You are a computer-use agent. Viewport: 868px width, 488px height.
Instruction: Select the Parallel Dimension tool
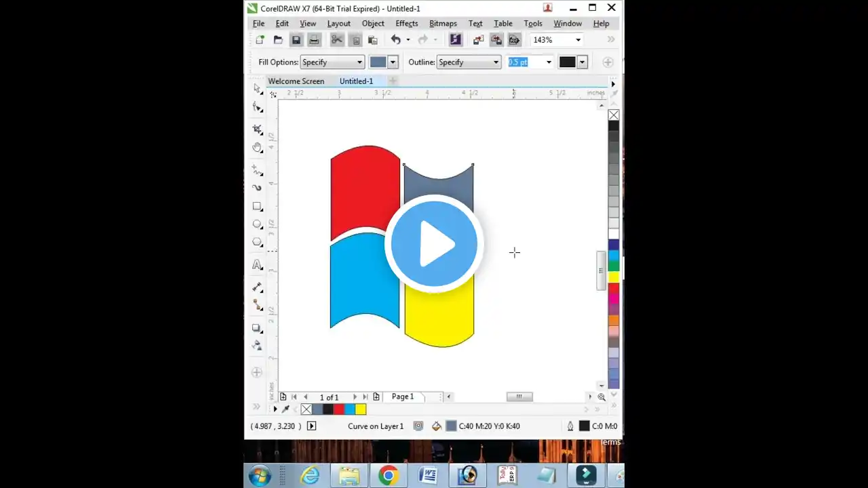[257, 287]
